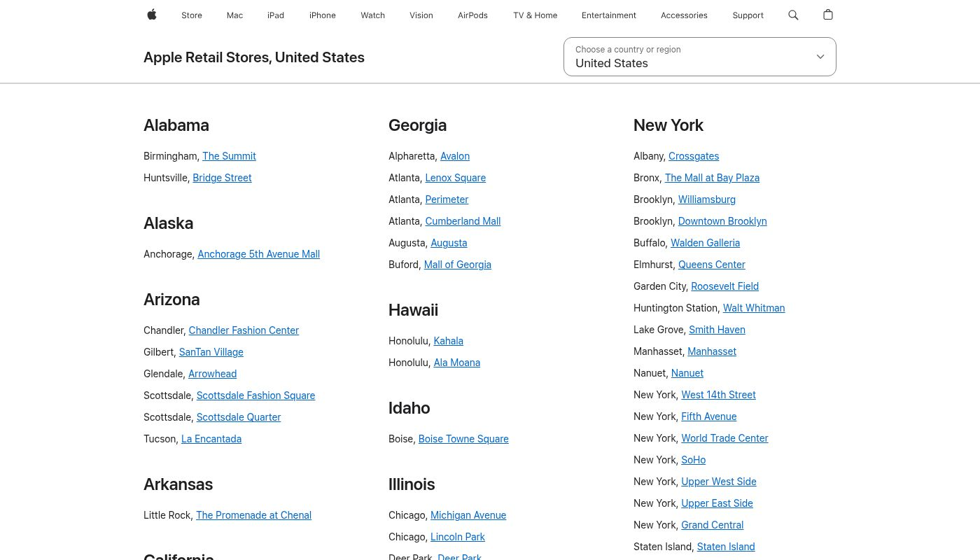Image resolution: width=980 pixels, height=560 pixels.
Task: Select TV & Home in navigation
Action: coord(535,15)
